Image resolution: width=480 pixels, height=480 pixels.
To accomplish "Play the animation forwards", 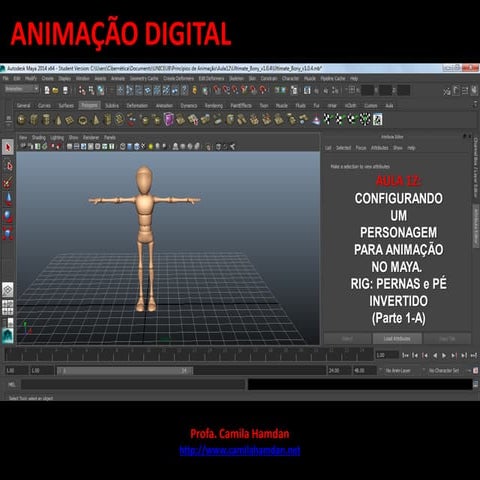I will [444, 355].
